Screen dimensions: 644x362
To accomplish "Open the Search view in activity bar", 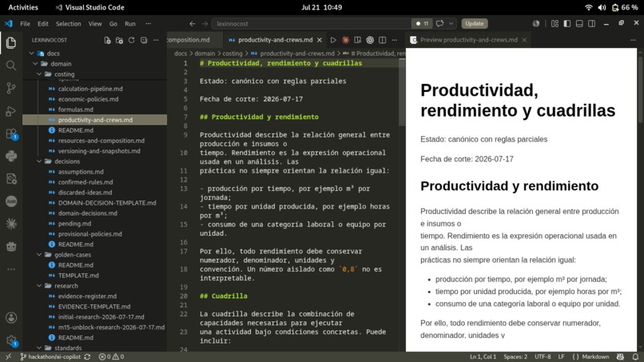I will coord(11,66).
